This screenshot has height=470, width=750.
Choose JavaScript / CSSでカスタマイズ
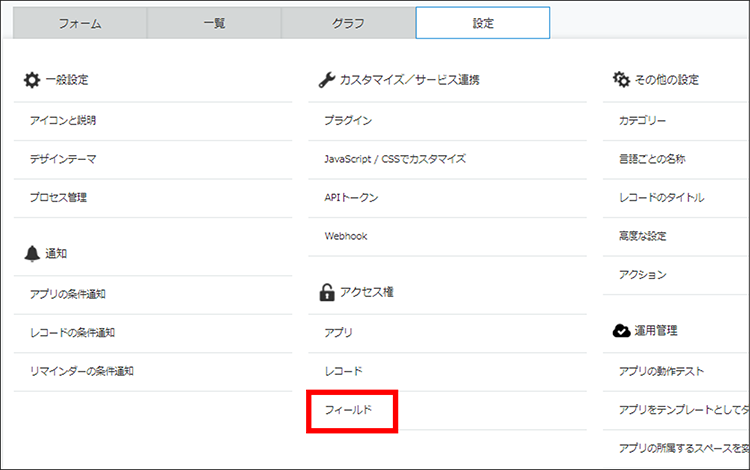[x=395, y=159]
